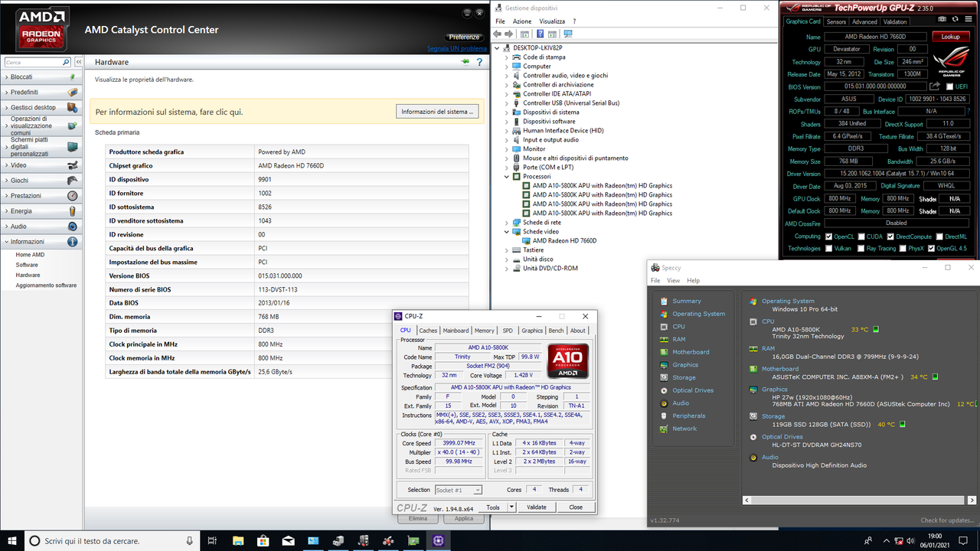Open the View menu in Speccy
980x551 pixels.
click(674, 281)
